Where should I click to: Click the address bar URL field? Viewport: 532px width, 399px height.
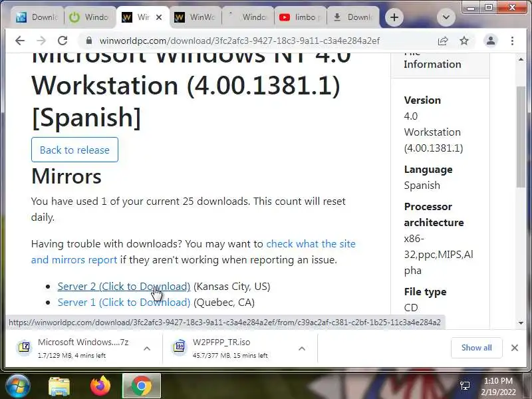click(x=239, y=41)
